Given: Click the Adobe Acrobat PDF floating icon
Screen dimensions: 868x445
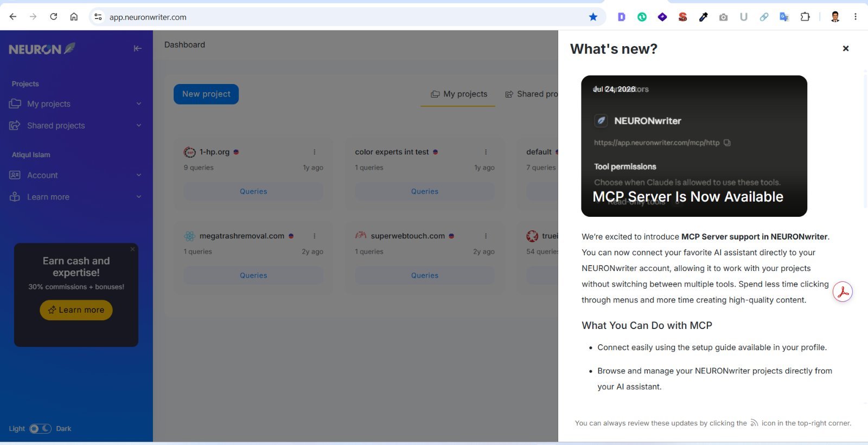Looking at the screenshot, I should pos(843,292).
